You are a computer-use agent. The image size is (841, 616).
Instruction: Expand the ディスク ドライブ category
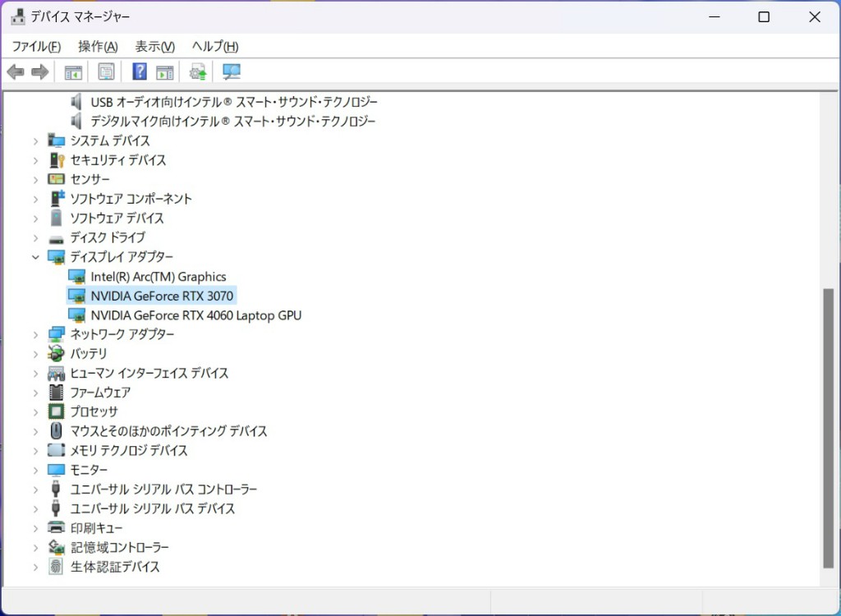pyautogui.click(x=35, y=238)
